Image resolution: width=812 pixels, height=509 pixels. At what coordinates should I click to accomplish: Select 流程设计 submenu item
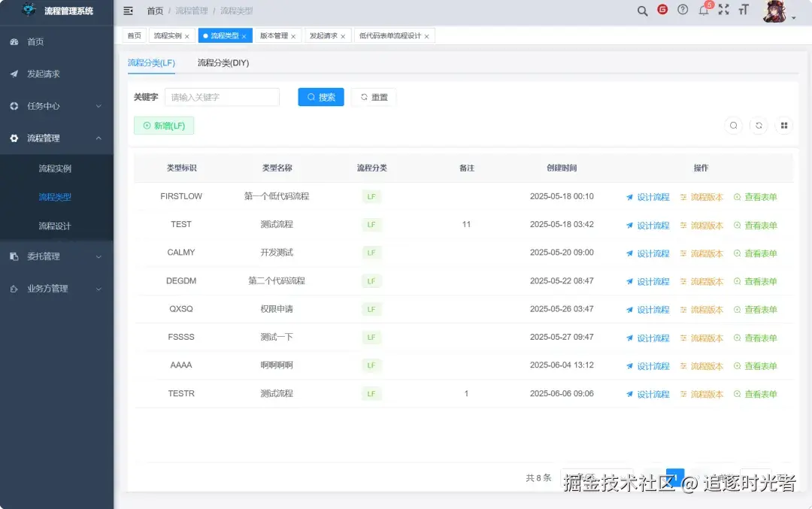[56, 226]
